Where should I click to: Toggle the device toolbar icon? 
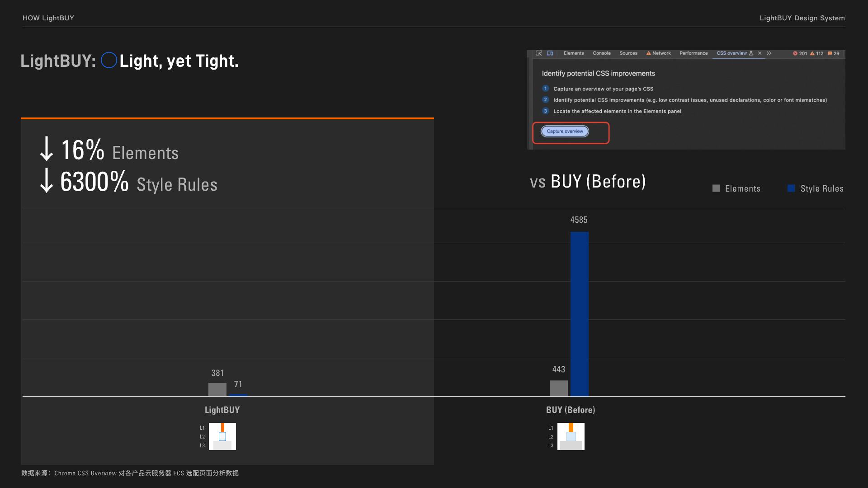click(x=550, y=53)
